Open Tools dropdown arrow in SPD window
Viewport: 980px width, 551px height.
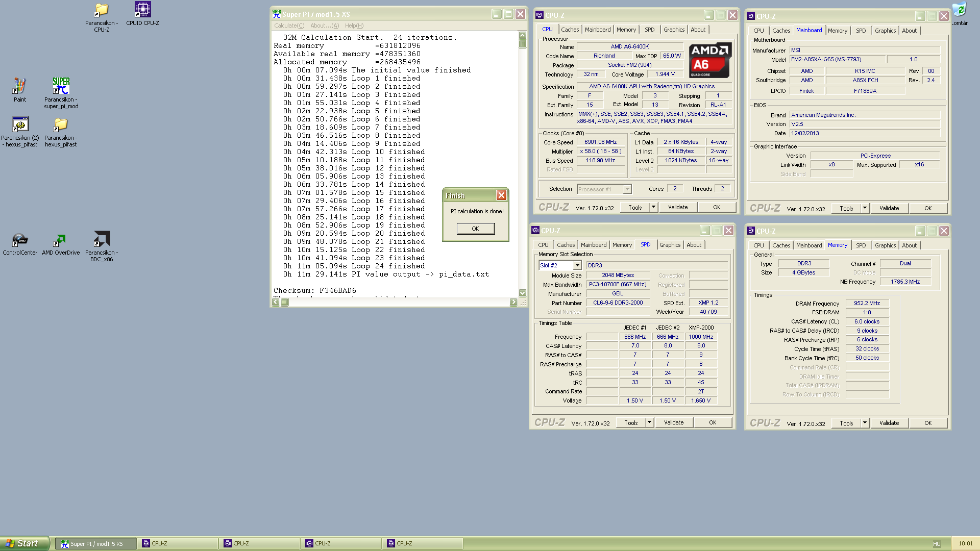click(649, 422)
